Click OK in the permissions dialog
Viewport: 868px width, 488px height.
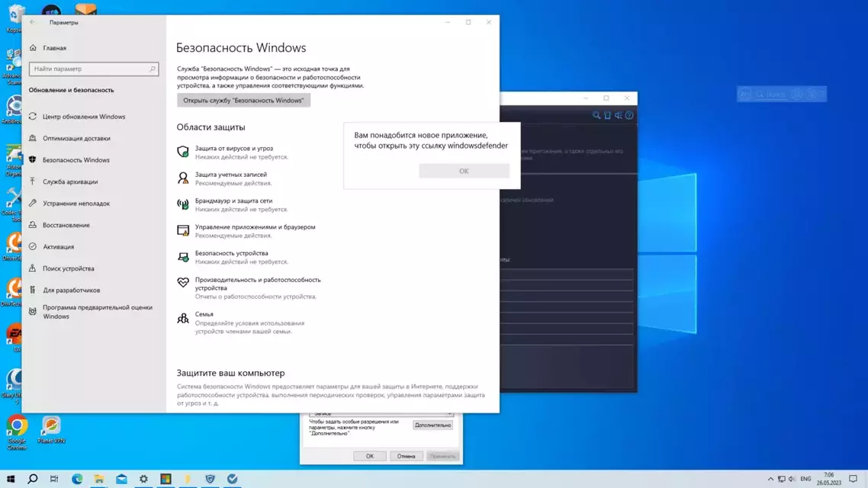370,456
